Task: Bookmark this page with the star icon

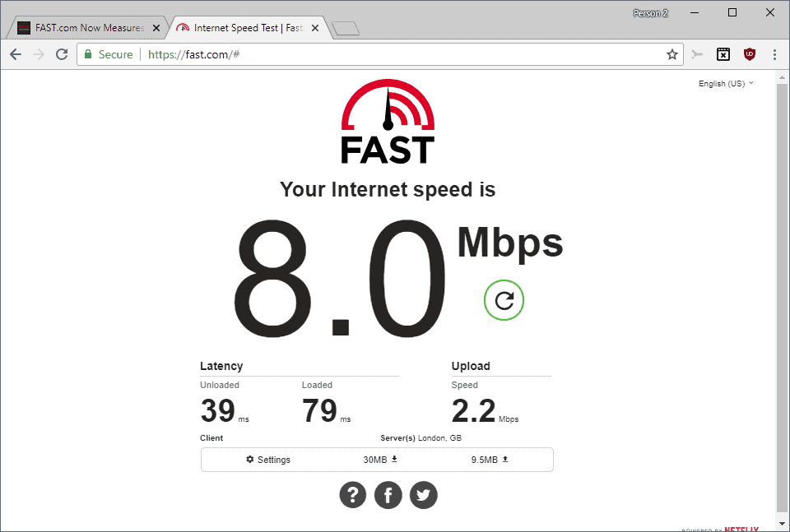Action: (x=671, y=54)
